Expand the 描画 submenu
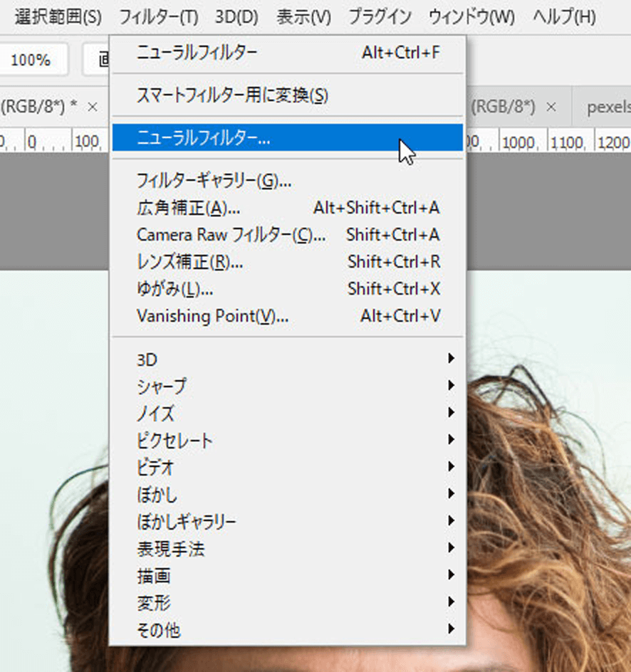 click(x=288, y=575)
